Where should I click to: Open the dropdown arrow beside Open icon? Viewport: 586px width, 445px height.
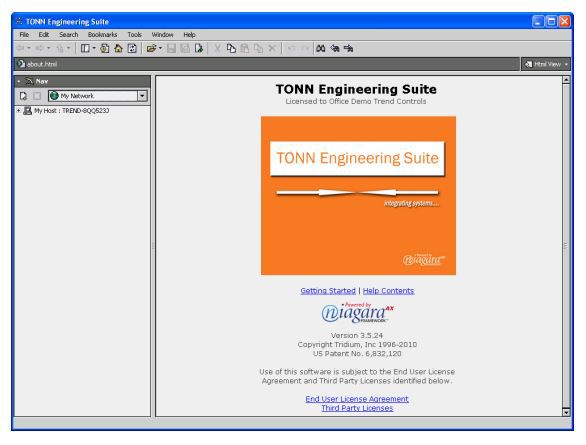point(160,48)
